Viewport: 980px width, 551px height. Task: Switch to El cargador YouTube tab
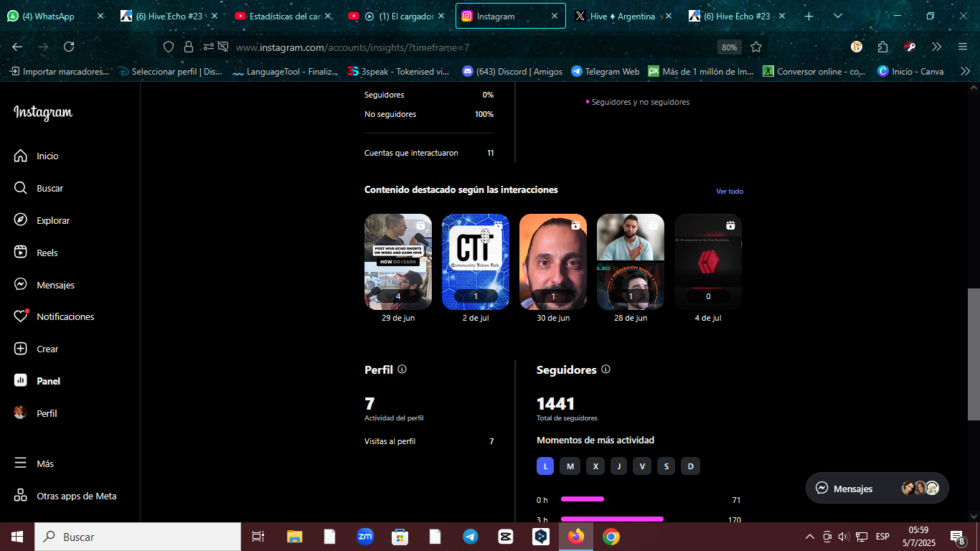tap(397, 16)
